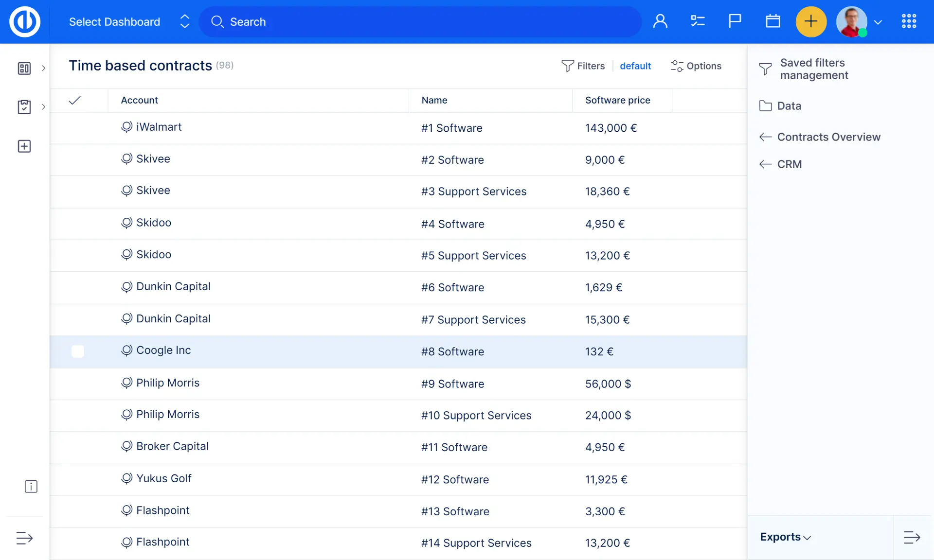Click the flag icon in top bar
Image resolution: width=934 pixels, height=560 pixels.
pyautogui.click(x=735, y=21)
